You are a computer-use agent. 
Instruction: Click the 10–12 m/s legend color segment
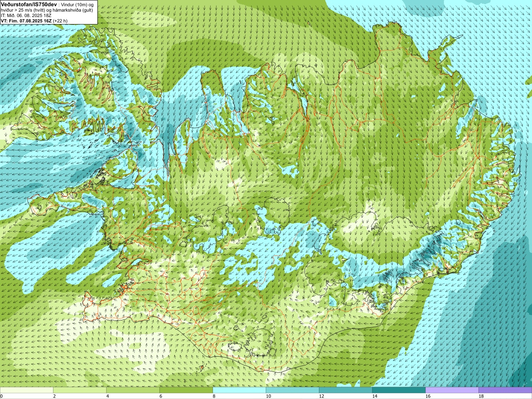pos(293,390)
